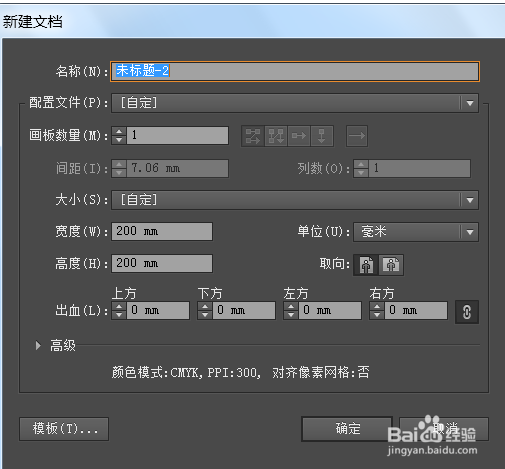Expand the 高级 advanced section
The image size is (505, 469).
(x=38, y=346)
